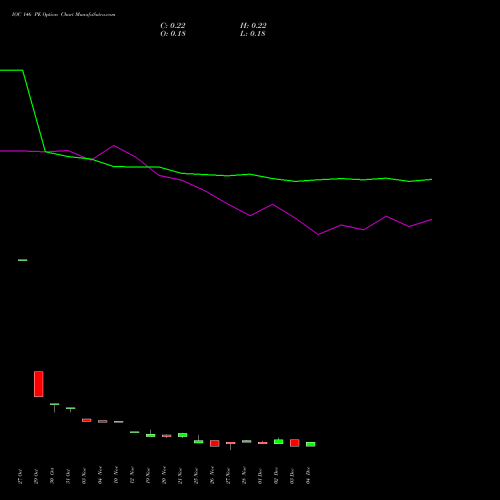Select the small green mark above 27 Oct

click(23, 260)
